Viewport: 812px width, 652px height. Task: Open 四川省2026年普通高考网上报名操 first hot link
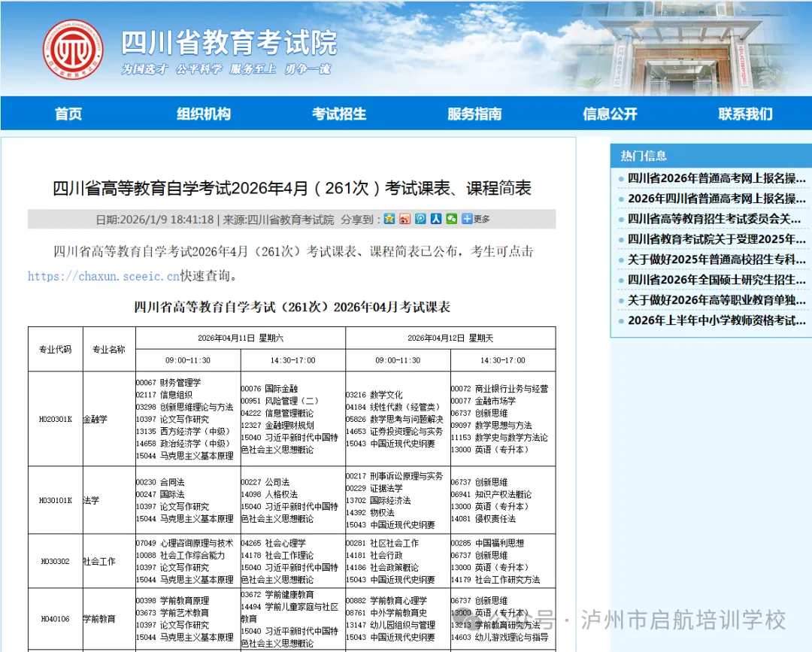coord(717,178)
